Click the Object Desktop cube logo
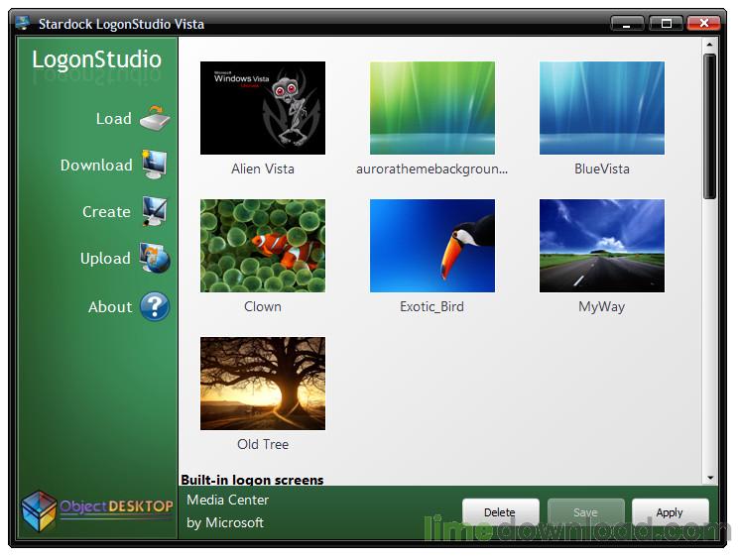Image resolution: width=739 pixels, height=560 pixels. click(x=39, y=511)
